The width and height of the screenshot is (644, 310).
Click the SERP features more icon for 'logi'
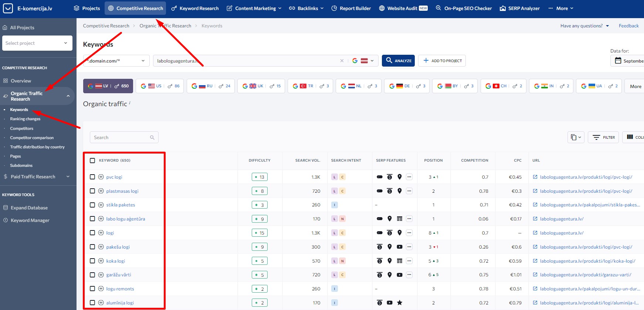pos(409,233)
